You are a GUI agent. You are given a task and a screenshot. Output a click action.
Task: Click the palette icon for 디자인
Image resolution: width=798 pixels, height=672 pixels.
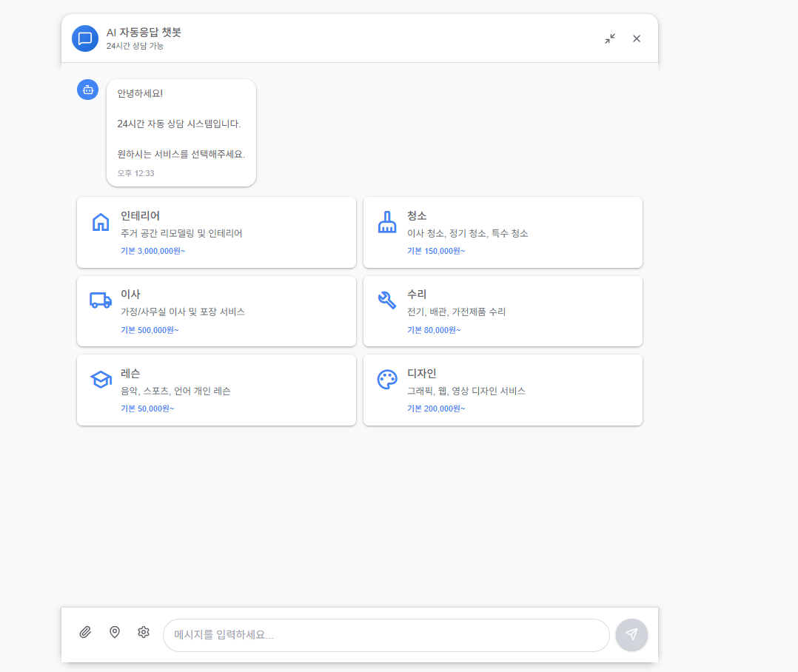coord(387,380)
